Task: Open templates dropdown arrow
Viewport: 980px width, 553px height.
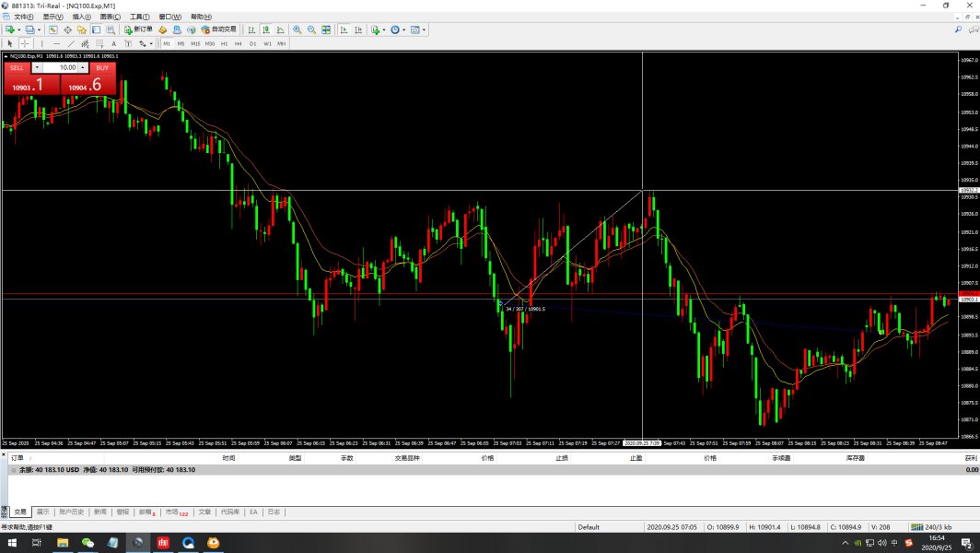Action: pos(424,29)
